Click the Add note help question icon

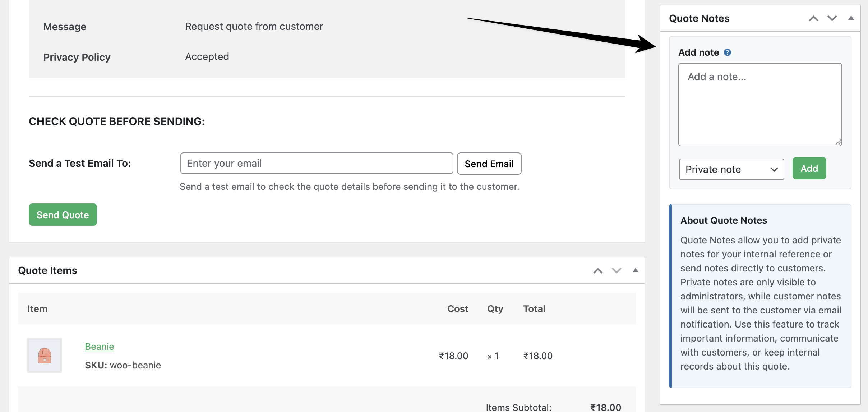click(728, 52)
